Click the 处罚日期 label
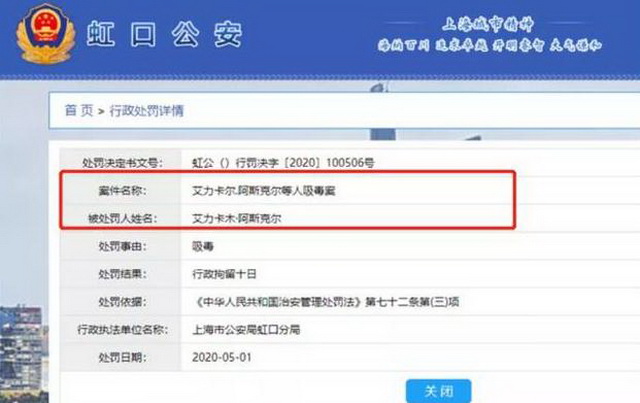Image resolution: width=640 pixels, height=403 pixels. point(122,357)
